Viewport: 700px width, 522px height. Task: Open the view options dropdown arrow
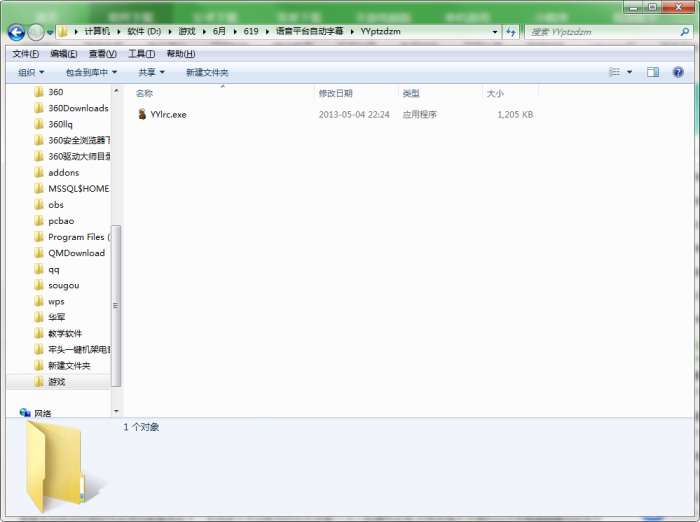(x=629, y=72)
